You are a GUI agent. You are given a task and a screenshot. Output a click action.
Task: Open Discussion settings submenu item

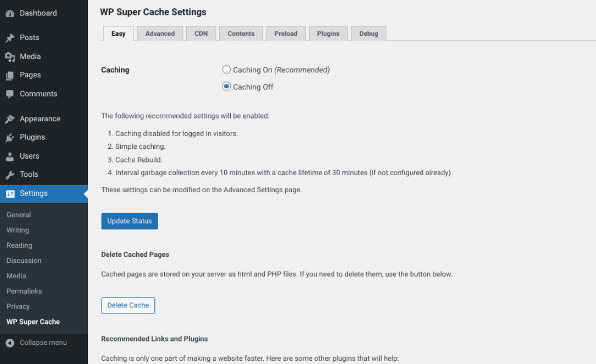[x=24, y=261]
